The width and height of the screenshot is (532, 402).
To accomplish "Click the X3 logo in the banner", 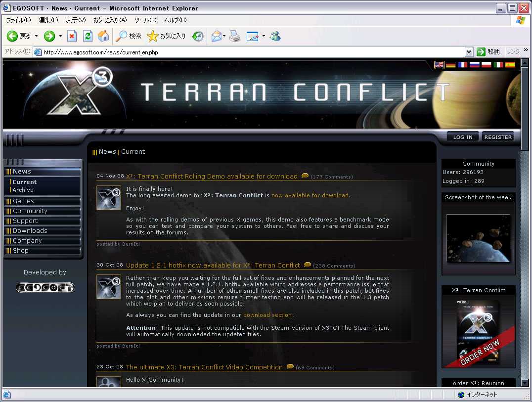I will [79, 91].
